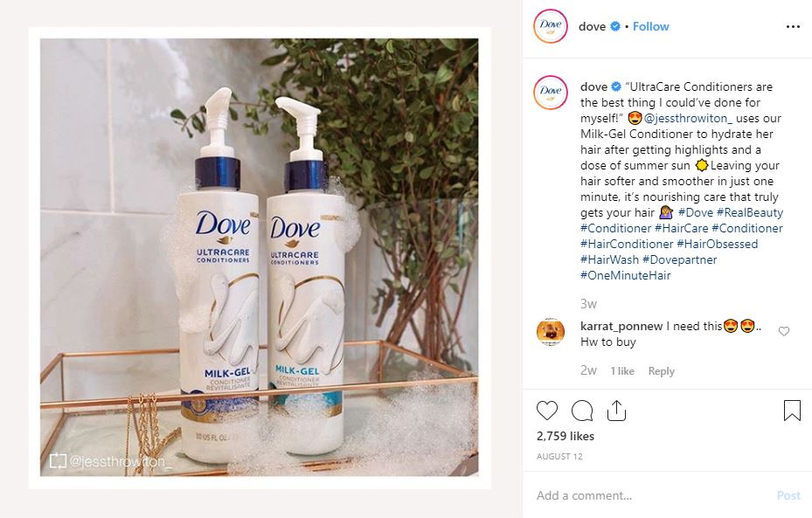The width and height of the screenshot is (812, 518).
Task: Like the post with the heart icon
Action: point(547,411)
